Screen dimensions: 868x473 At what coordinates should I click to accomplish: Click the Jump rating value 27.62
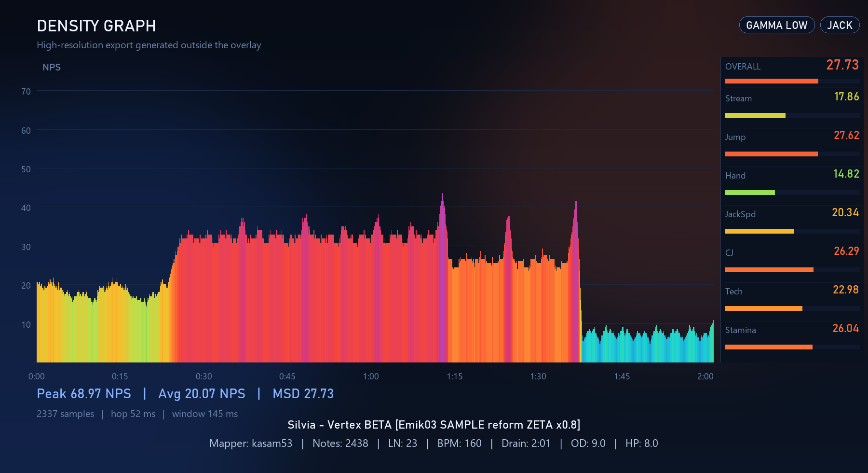[x=845, y=135]
